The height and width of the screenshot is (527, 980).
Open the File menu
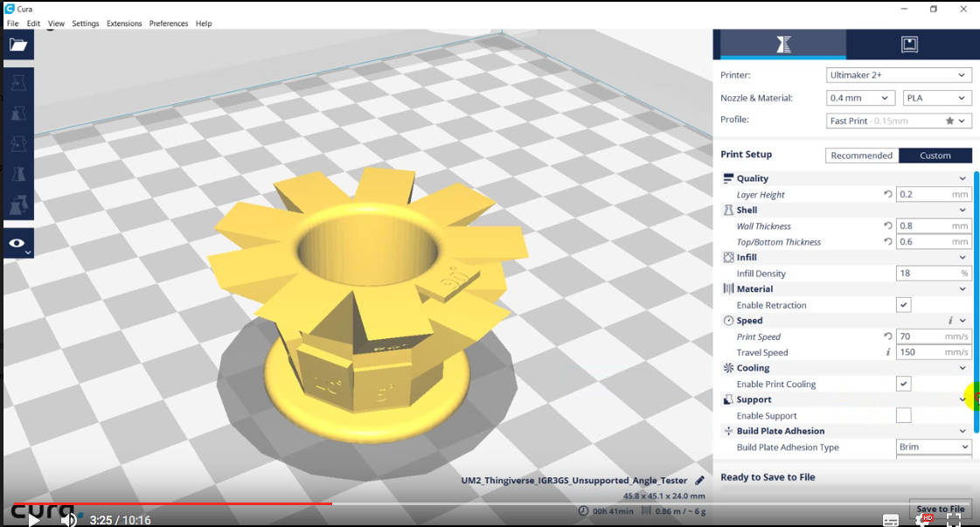[12, 23]
